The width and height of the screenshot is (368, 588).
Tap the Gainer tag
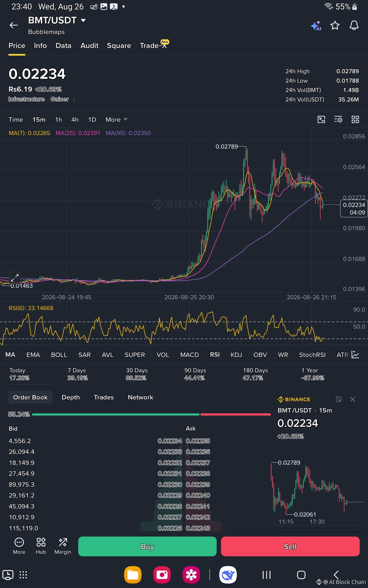pos(59,99)
